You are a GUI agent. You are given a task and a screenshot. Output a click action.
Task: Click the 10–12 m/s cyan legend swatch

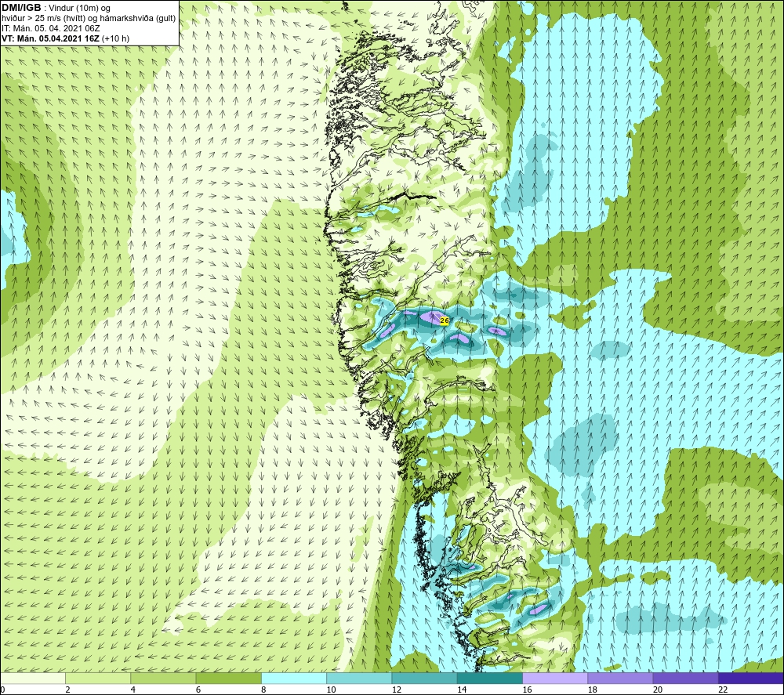tap(359, 678)
